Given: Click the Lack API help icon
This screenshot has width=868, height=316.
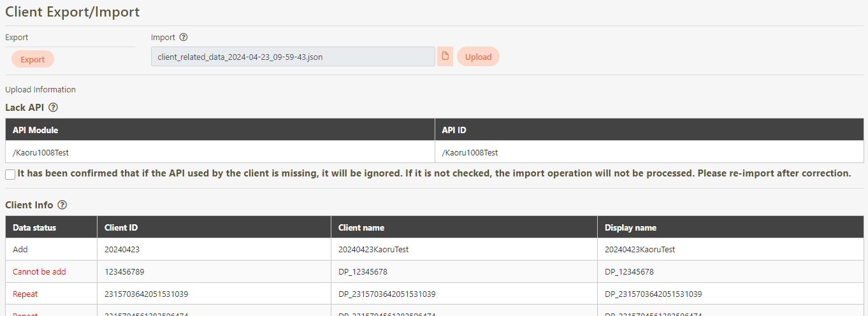Looking at the screenshot, I should point(54,108).
